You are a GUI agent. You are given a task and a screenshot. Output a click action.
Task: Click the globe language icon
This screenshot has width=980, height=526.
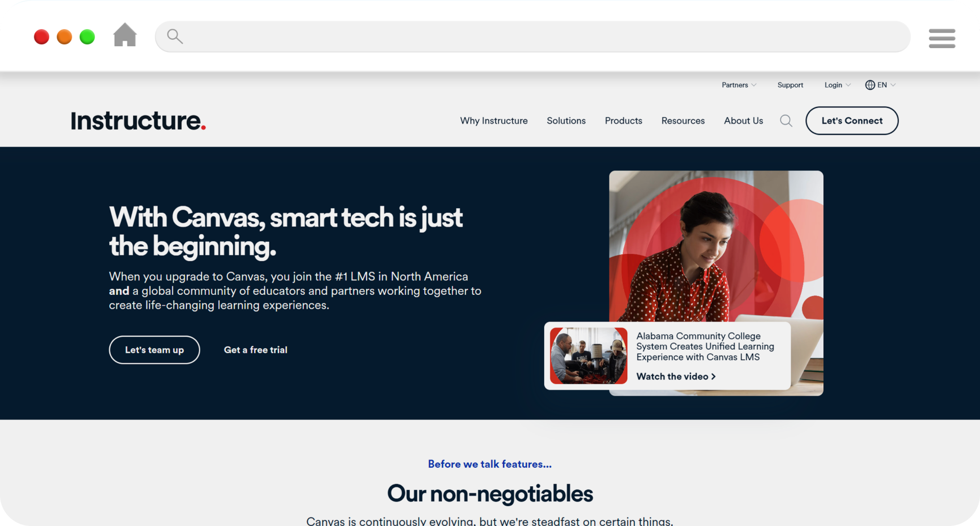tap(870, 85)
